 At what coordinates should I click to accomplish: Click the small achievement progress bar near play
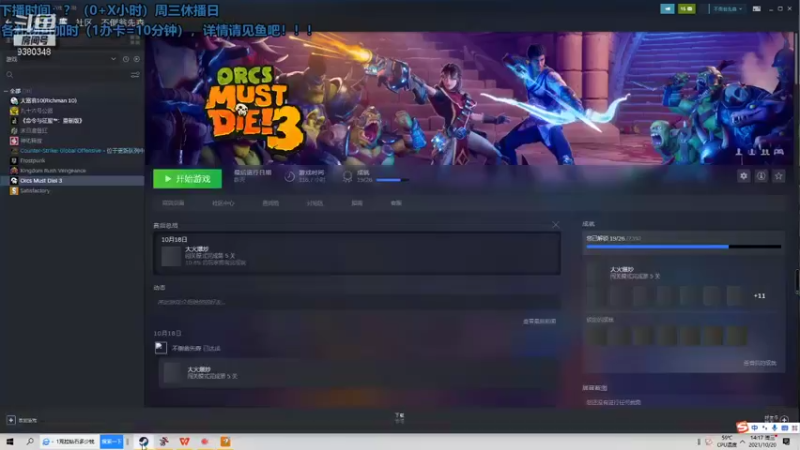[x=392, y=180]
